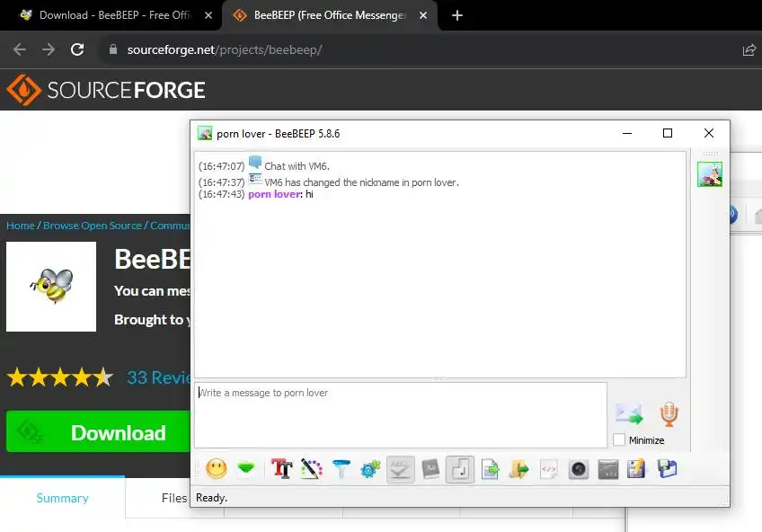Click the toolbar drag handle left of smiley
762x532 pixels.
[x=198, y=469]
